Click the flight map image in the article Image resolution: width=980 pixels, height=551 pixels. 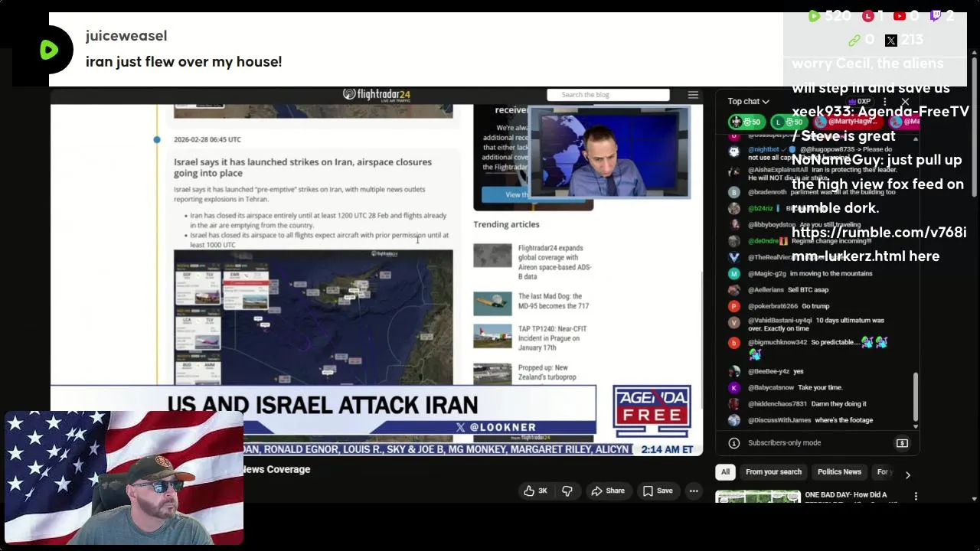(x=313, y=317)
